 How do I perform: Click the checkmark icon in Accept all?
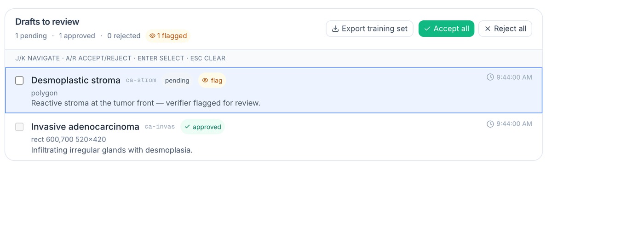tap(427, 29)
